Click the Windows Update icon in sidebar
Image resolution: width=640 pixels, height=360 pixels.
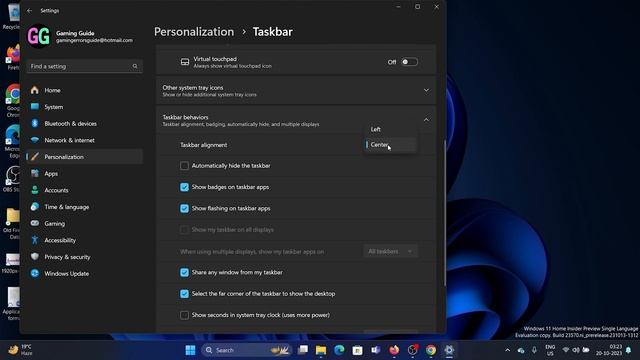tap(35, 273)
